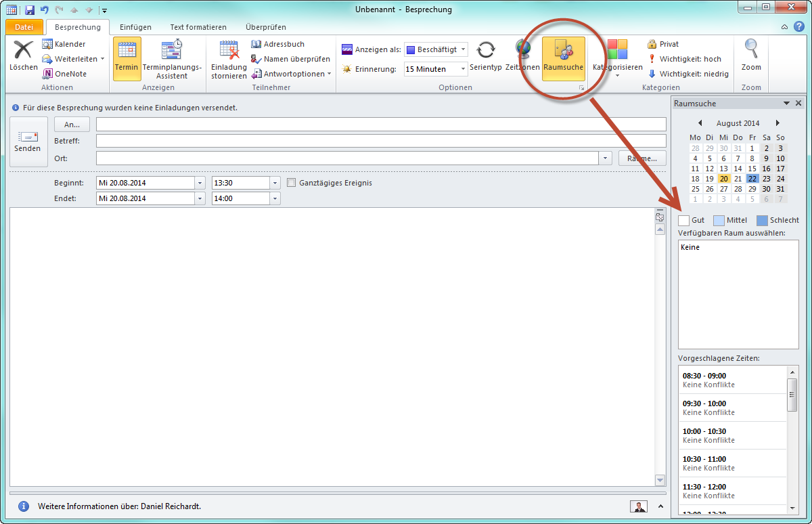812x524 pixels.
Task: Open the Terminplanungs-Assistent view
Action: 172,59
